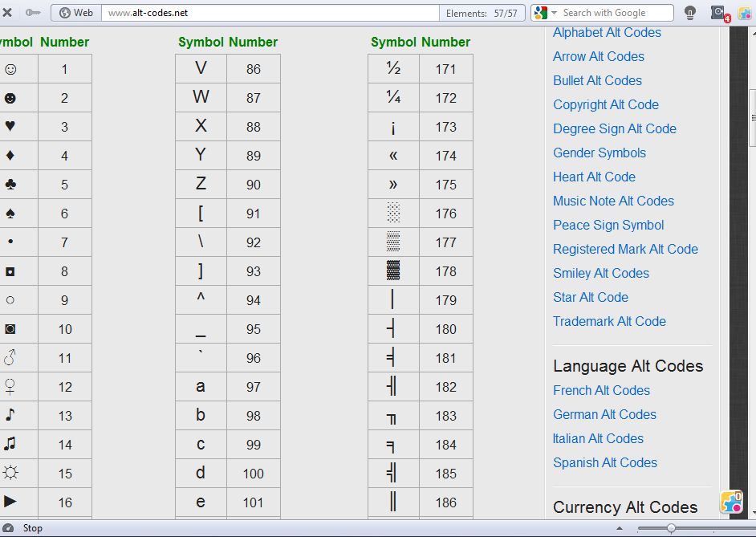Click the colorful icon at bottom right corner
The image size is (756, 537).
[x=731, y=502]
